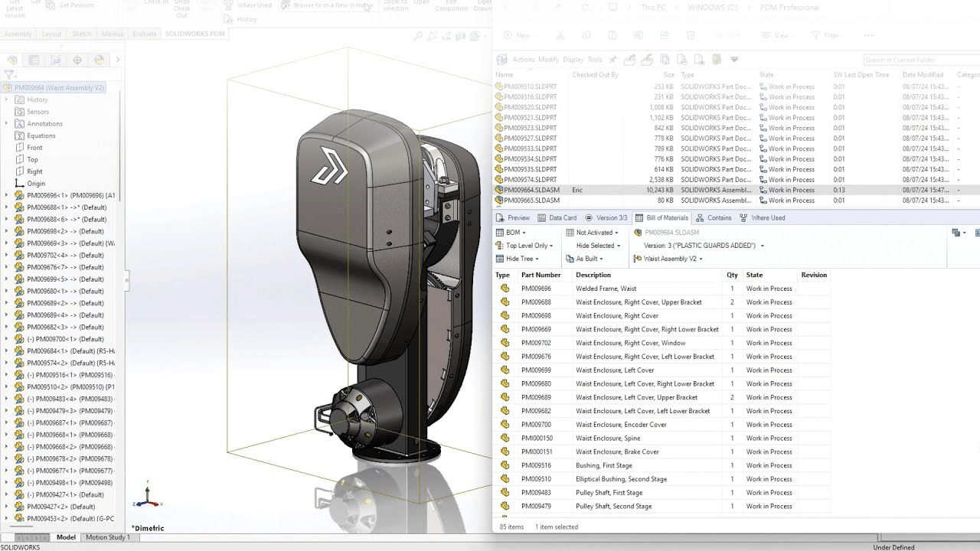This screenshot has width=980, height=551.
Task: Open the History icon in the PDM toolbar
Action: 228,19
